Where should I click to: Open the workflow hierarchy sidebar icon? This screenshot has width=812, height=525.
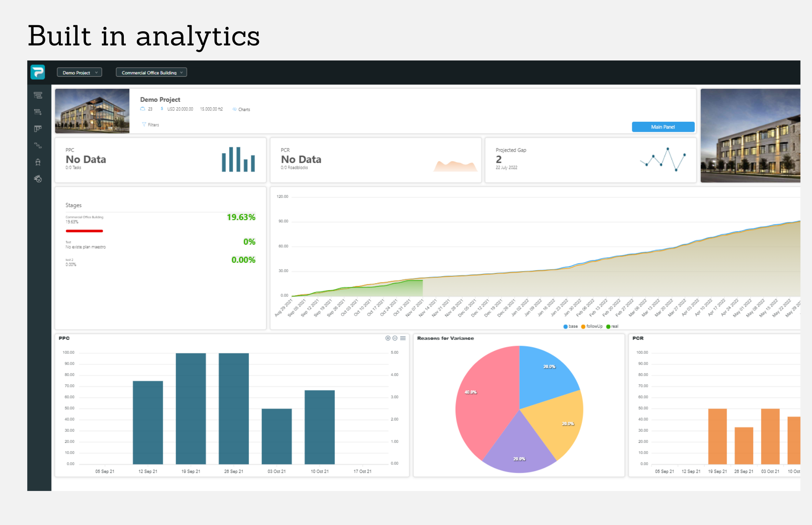coord(38,145)
